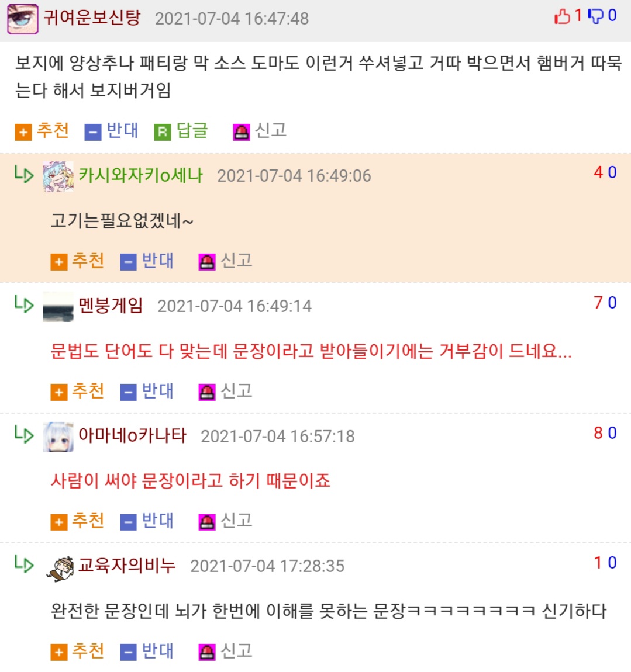Image resolution: width=631 pixels, height=672 pixels.
Task: Open 아마네o카나타 avatar thumbnail
Action: click(x=58, y=437)
